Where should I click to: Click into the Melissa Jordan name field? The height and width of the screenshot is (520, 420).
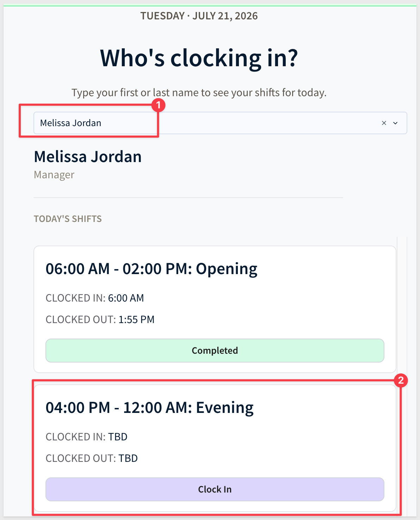click(220, 123)
